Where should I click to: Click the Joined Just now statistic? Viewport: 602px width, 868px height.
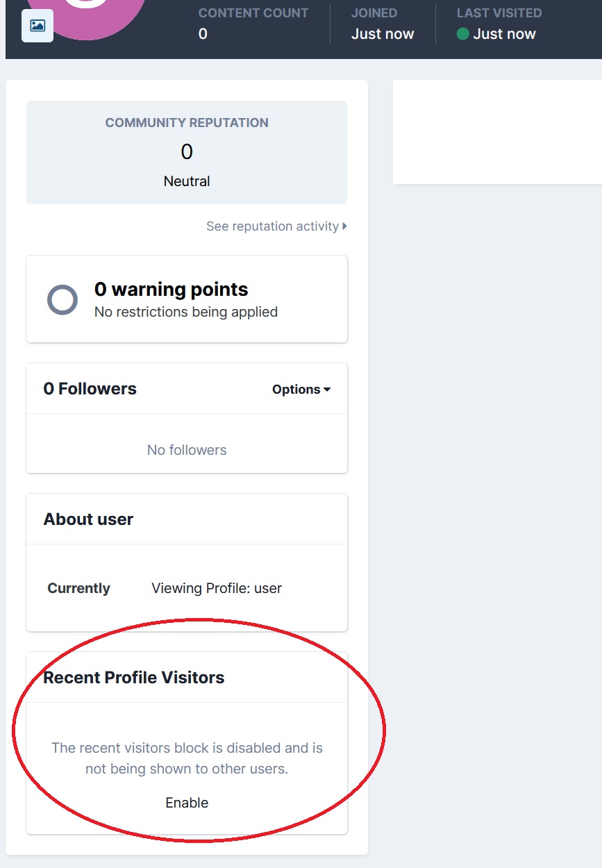[x=383, y=24]
